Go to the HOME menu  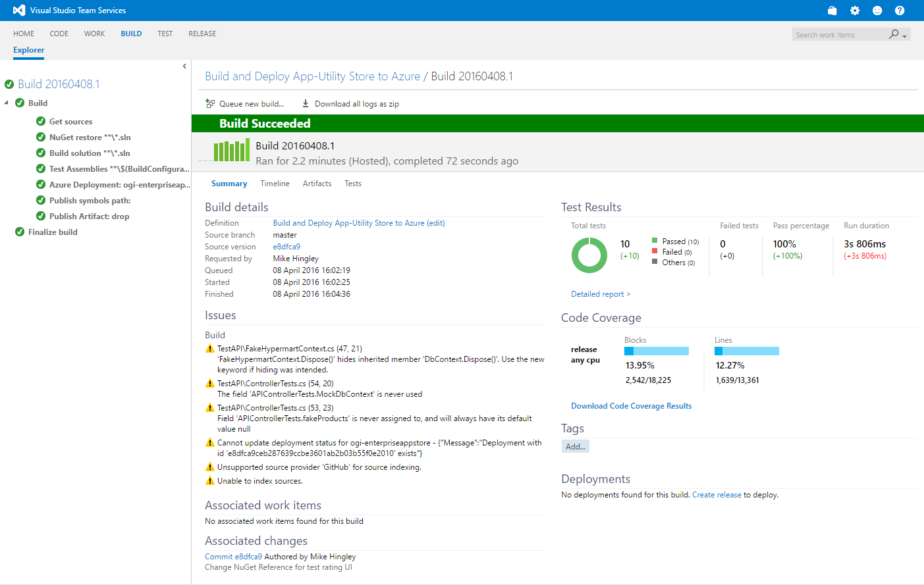(24, 34)
